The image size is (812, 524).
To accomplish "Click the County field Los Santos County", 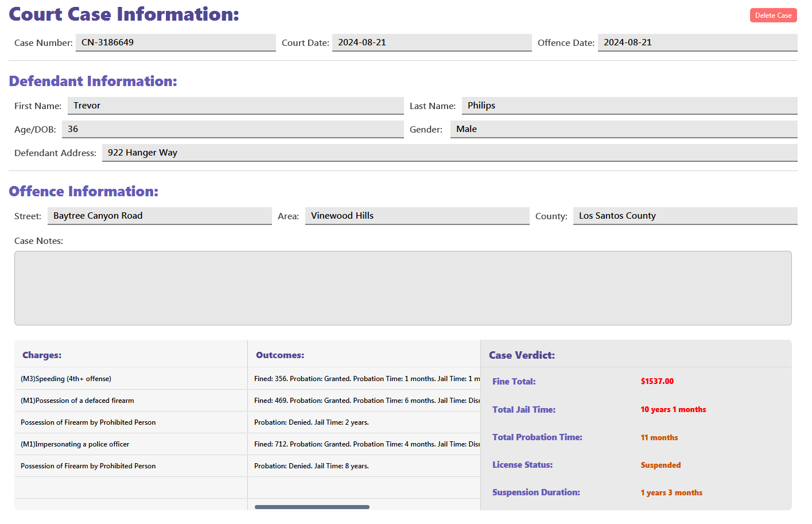I will [685, 216].
